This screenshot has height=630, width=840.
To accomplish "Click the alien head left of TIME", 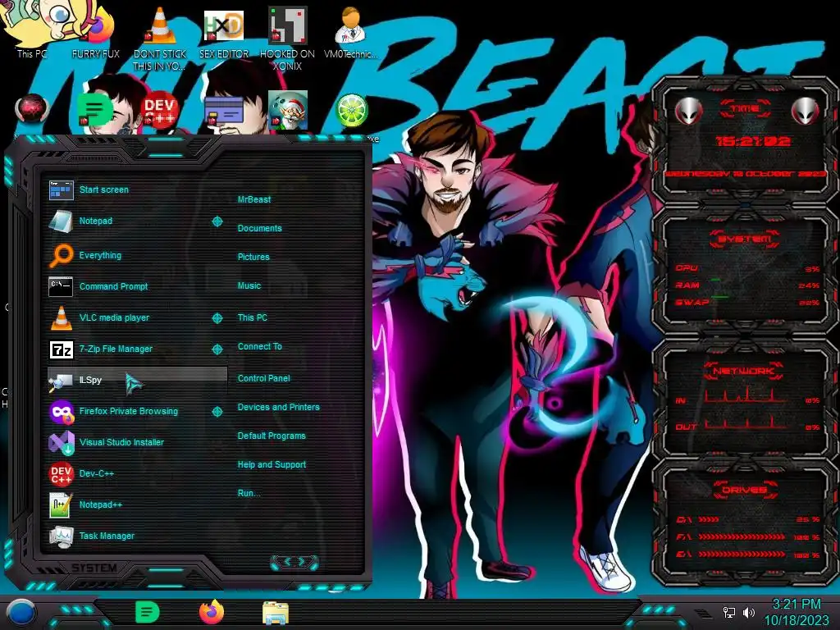I will coord(689,111).
